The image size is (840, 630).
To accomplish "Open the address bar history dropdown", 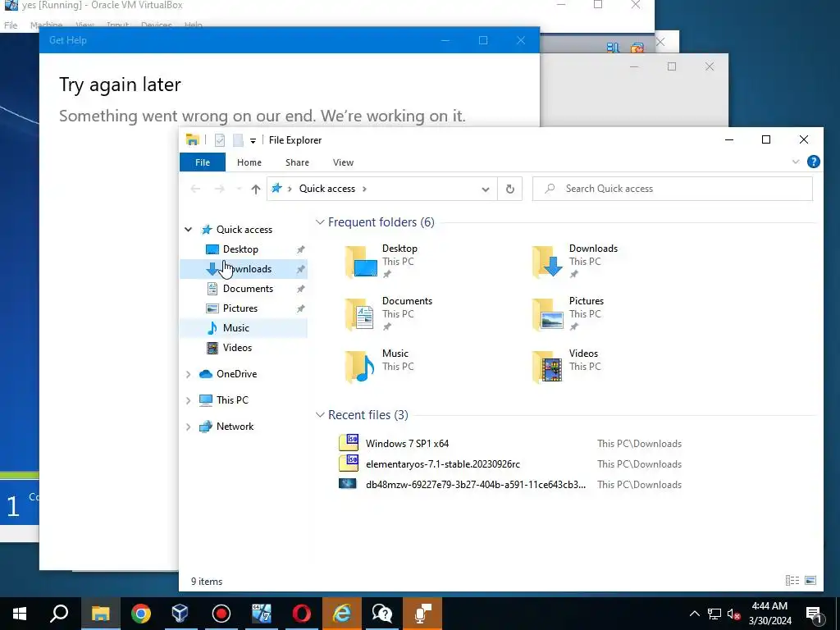I will pyautogui.click(x=486, y=189).
